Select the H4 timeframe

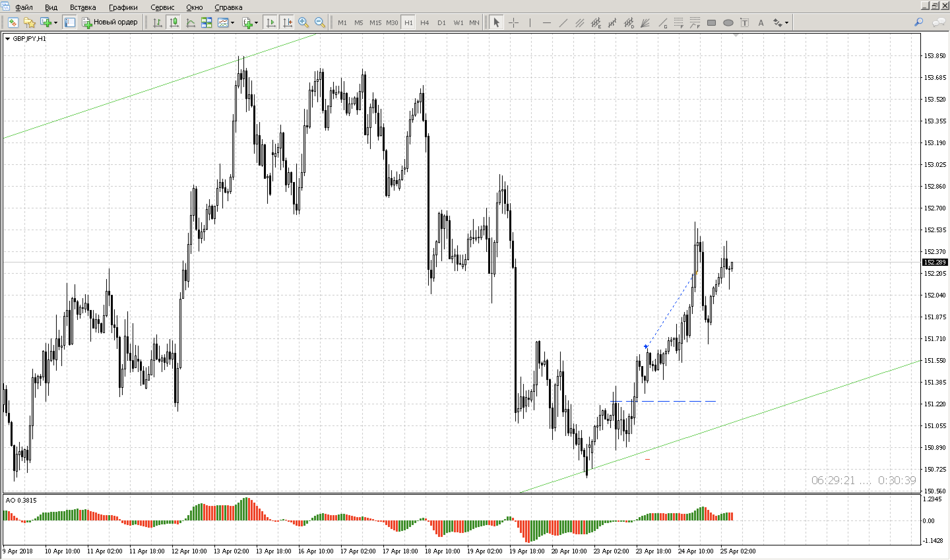click(425, 23)
